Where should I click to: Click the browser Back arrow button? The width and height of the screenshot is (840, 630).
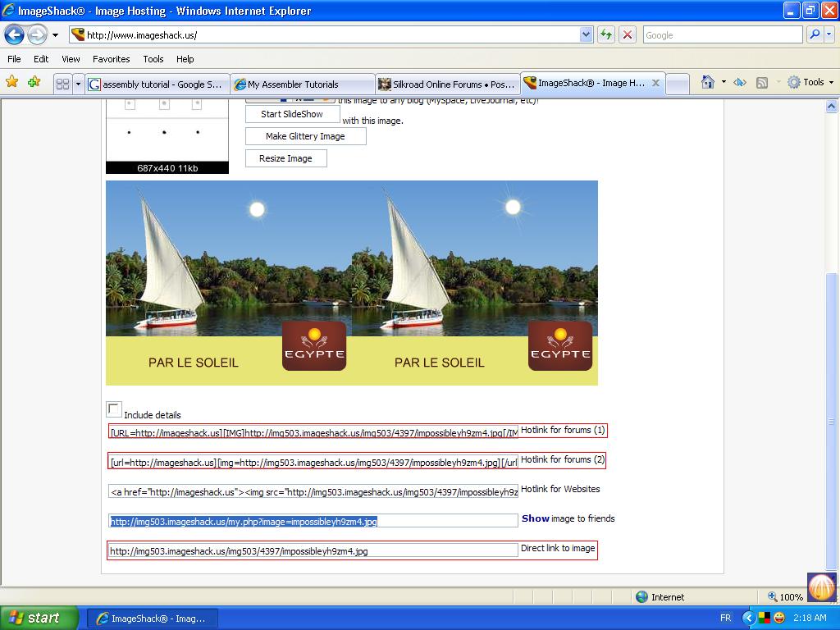tap(15, 34)
